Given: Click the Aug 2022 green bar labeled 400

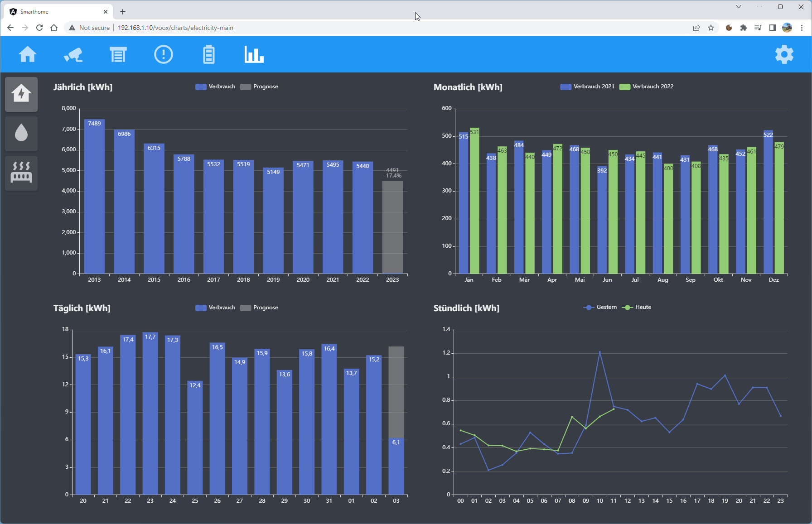Looking at the screenshot, I should (668, 219).
